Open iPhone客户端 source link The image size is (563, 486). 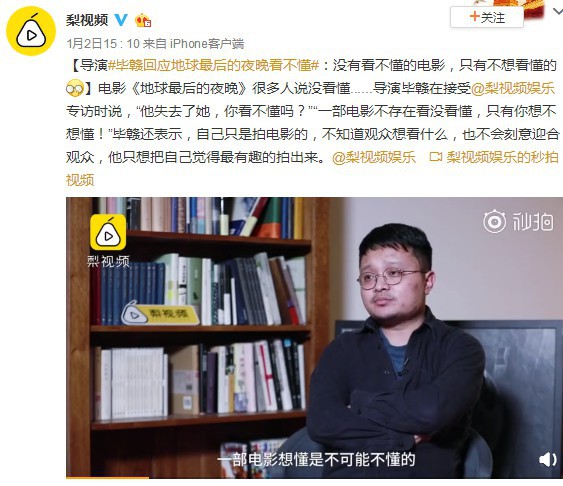coord(207,44)
